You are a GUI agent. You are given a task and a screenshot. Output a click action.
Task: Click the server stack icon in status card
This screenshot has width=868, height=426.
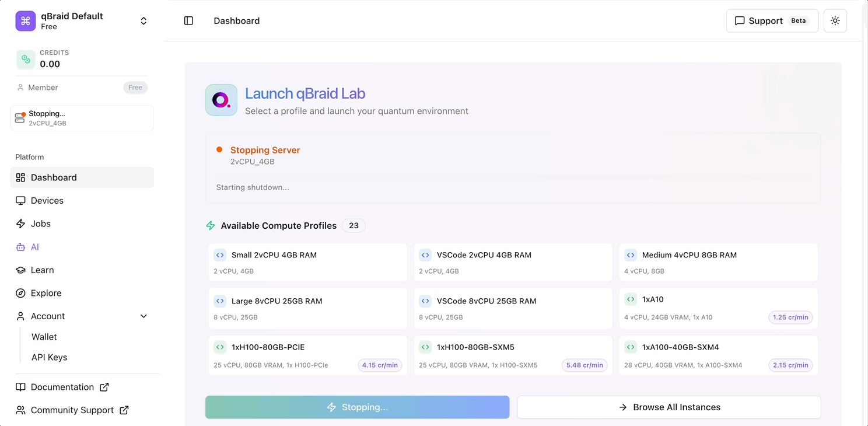tap(20, 118)
